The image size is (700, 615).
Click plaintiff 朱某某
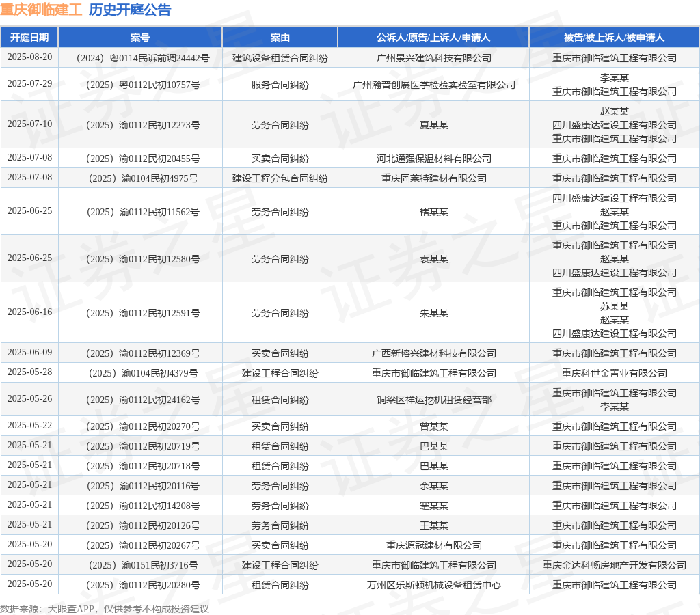click(434, 313)
